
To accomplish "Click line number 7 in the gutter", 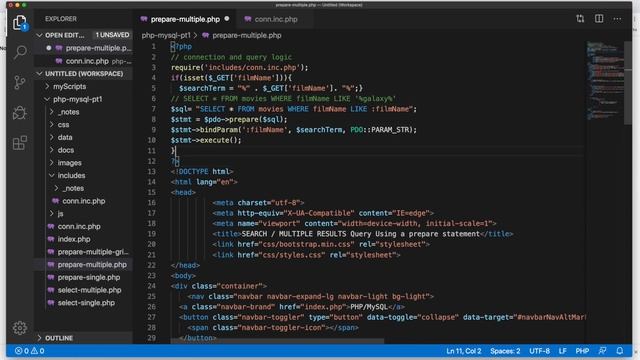I will (x=153, y=109).
